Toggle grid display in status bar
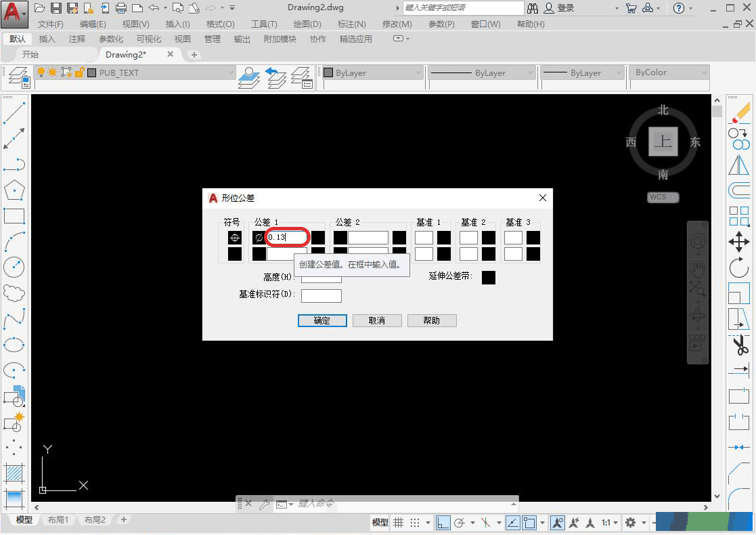The height and width of the screenshot is (535, 756). [x=398, y=522]
